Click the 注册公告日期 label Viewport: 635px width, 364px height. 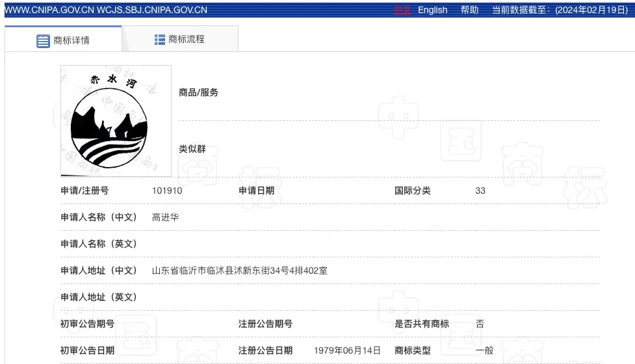[x=265, y=350]
